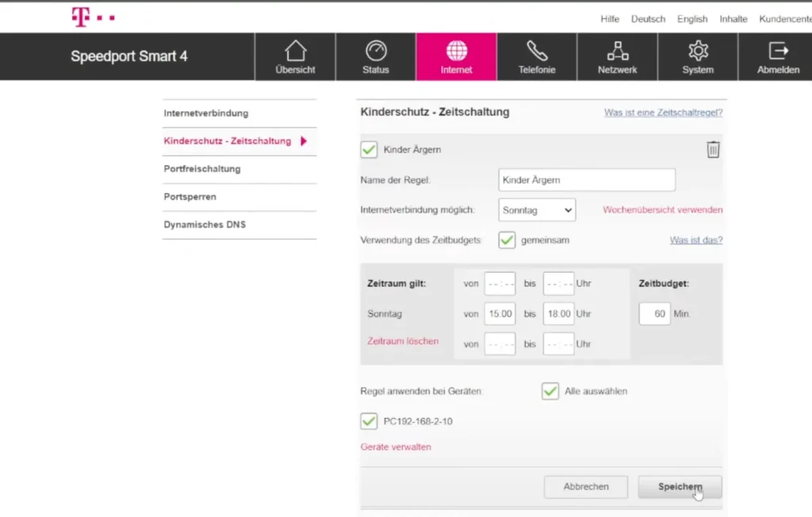Open the Hilfe menu link

(610, 19)
